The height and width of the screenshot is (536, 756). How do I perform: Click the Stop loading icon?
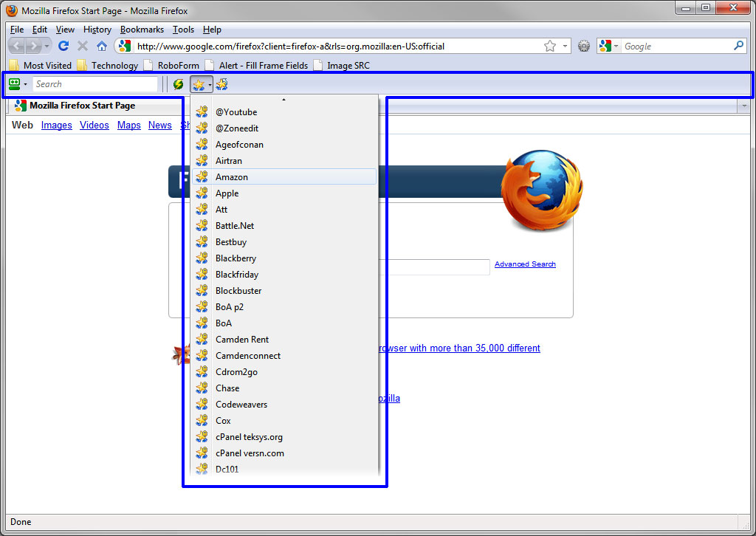83,47
